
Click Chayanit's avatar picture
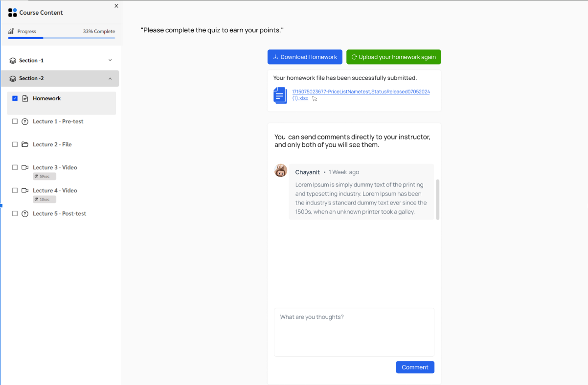click(x=281, y=171)
